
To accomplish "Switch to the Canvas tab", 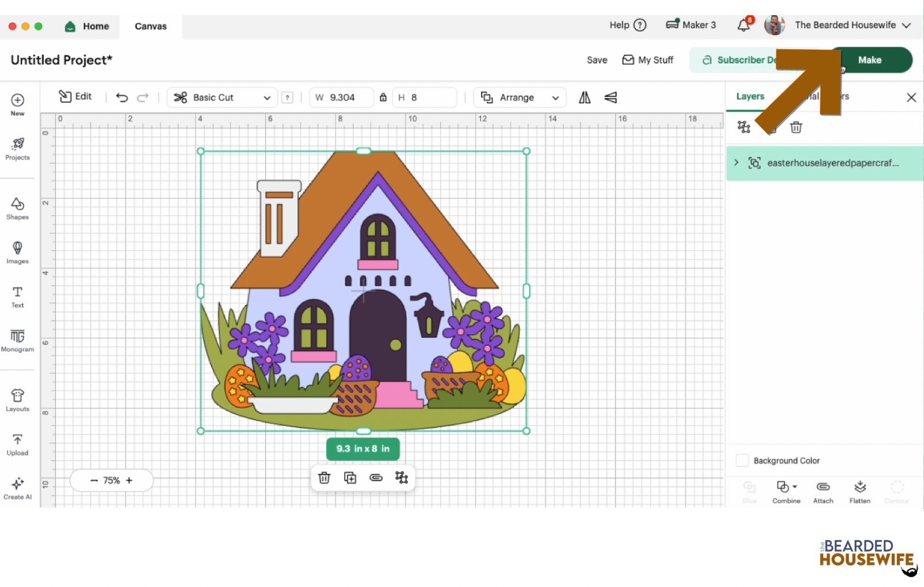I will point(151,26).
